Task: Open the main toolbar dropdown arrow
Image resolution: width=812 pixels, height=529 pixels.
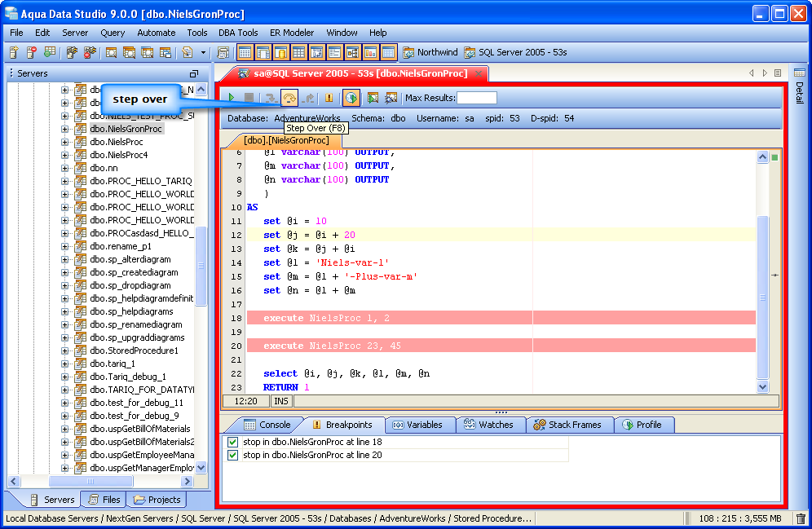Action: (x=201, y=52)
